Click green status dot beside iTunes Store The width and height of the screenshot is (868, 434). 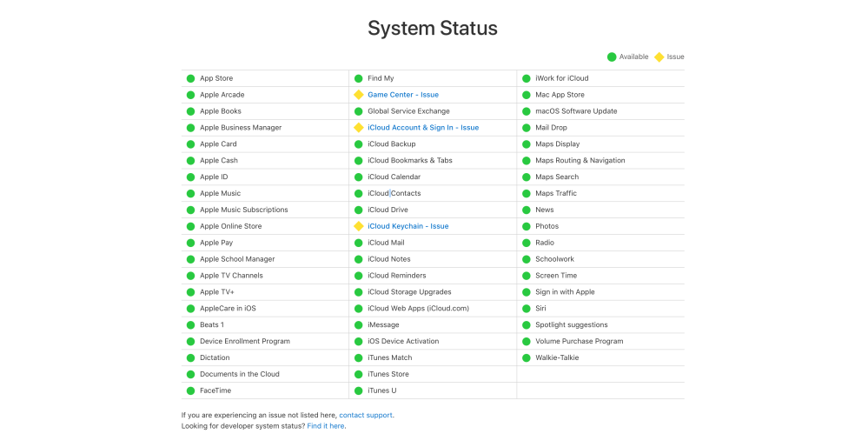tap(358, 374)
